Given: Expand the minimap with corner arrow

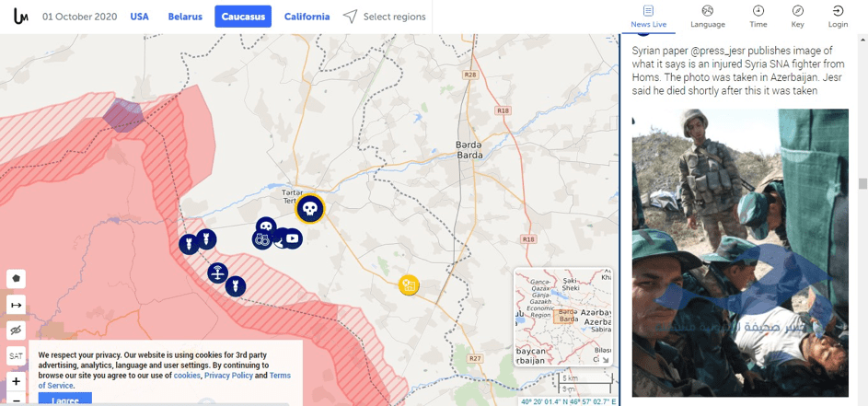Looking at the screenshot, I should click(606, 360).
